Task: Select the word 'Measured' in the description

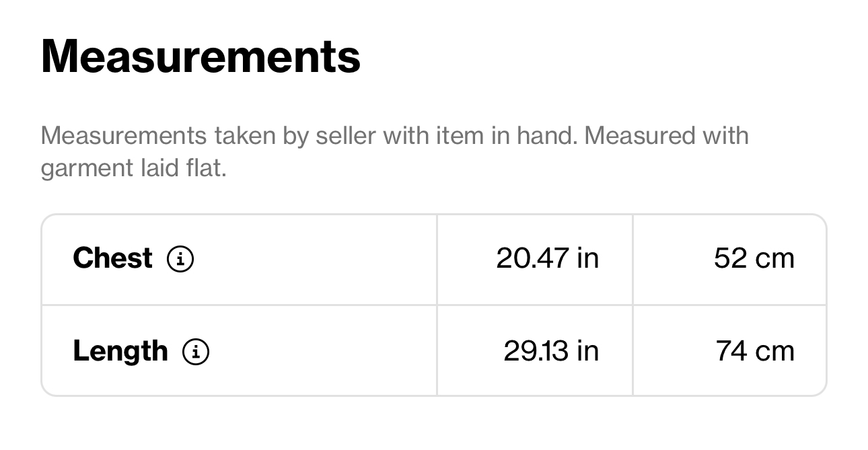Action: point(640,136)
